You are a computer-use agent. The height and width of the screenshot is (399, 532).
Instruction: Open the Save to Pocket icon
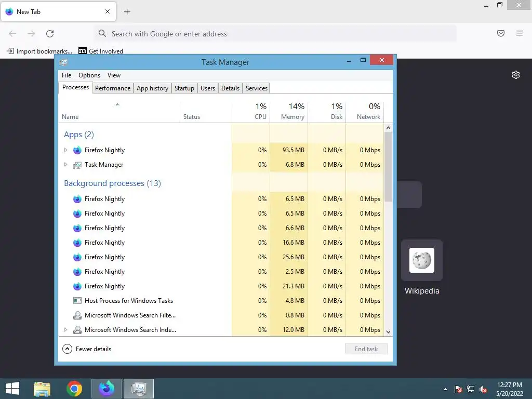501,33
